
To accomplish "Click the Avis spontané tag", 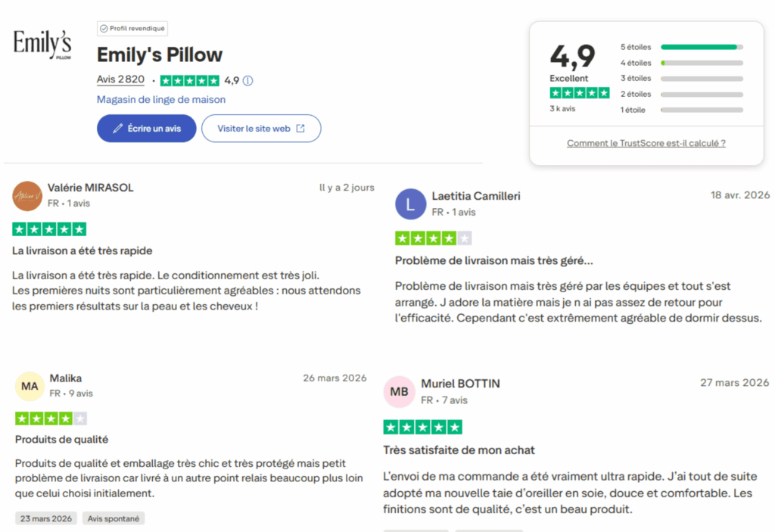I will point(113,518).
